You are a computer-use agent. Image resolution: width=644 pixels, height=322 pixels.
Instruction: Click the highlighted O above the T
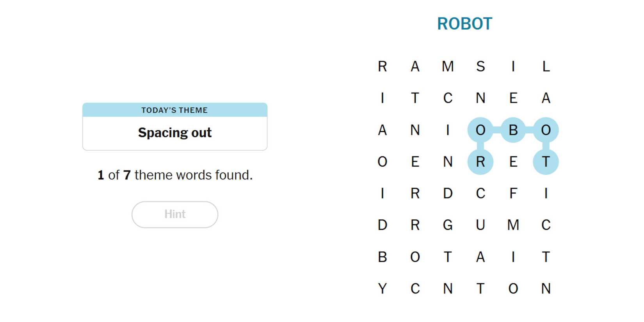(x=546, y=130)
